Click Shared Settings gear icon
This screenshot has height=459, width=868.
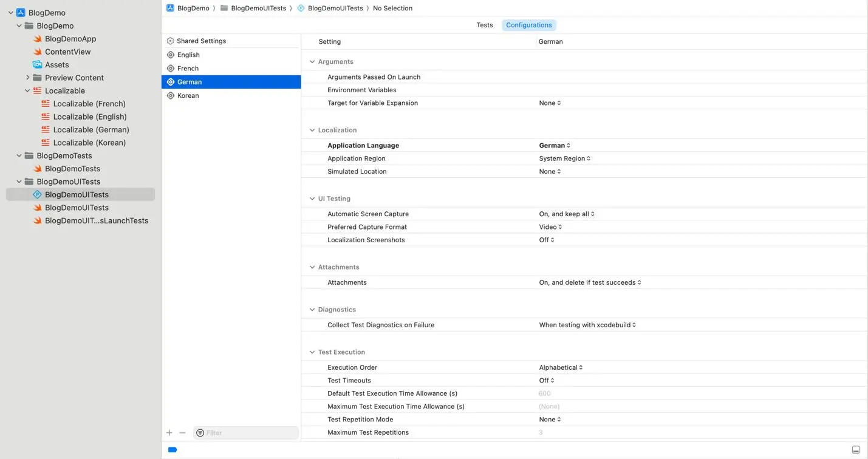[x=171, y=41]
